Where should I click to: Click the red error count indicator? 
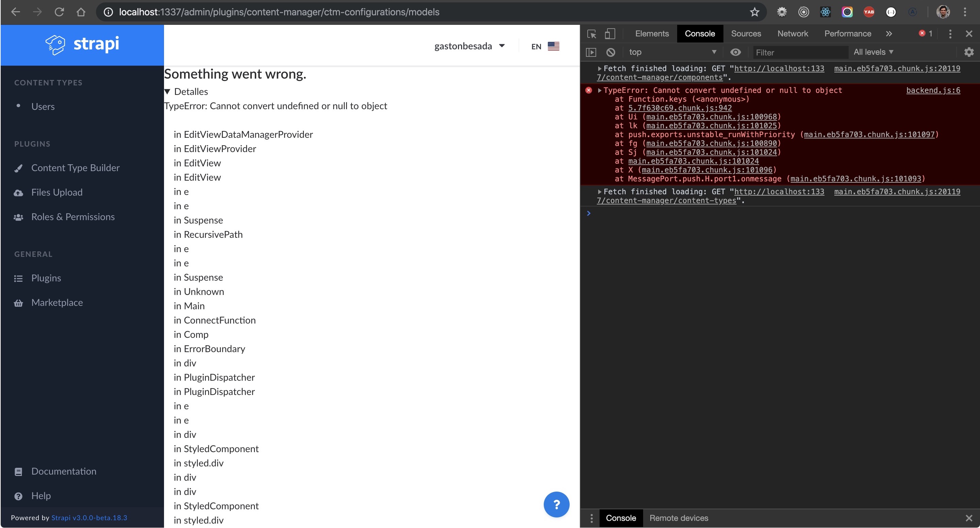click(926, 33)
